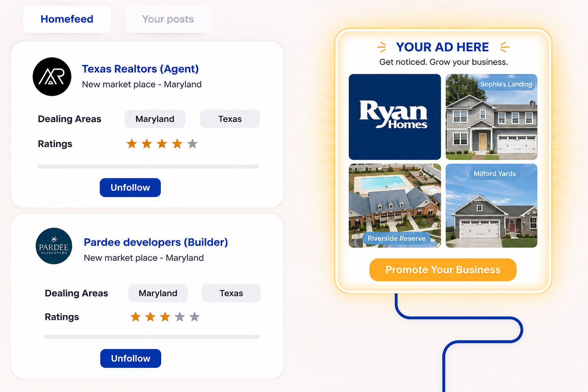
Task: Click Dealing Areas label in Texas Realtors card
Action: coord(70,119)
